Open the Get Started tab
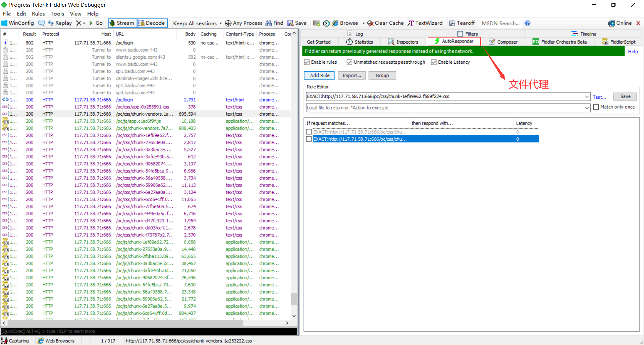Screen dimensions: 644x345 319,42
